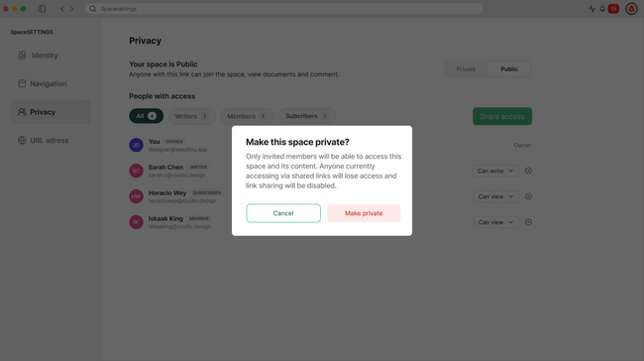Open Horacio Wey's Can view dropdown

[x=495, y=196]
